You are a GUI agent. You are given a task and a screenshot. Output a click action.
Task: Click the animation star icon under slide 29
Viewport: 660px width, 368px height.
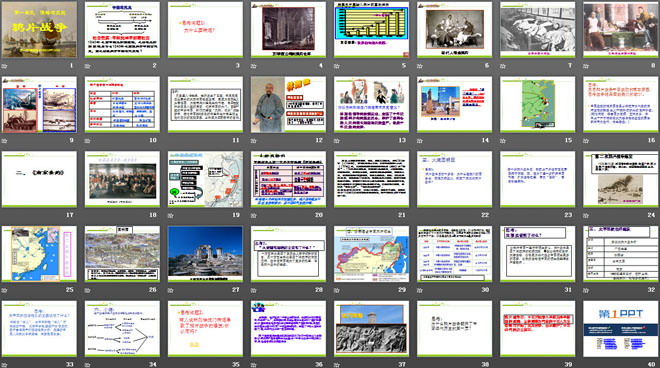pos(337,290)
